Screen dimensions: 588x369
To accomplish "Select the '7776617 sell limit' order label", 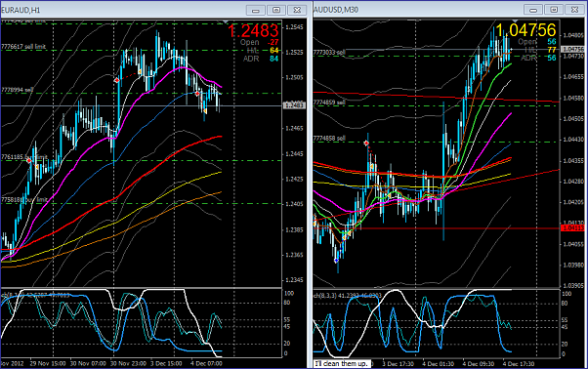I will 23,47.
